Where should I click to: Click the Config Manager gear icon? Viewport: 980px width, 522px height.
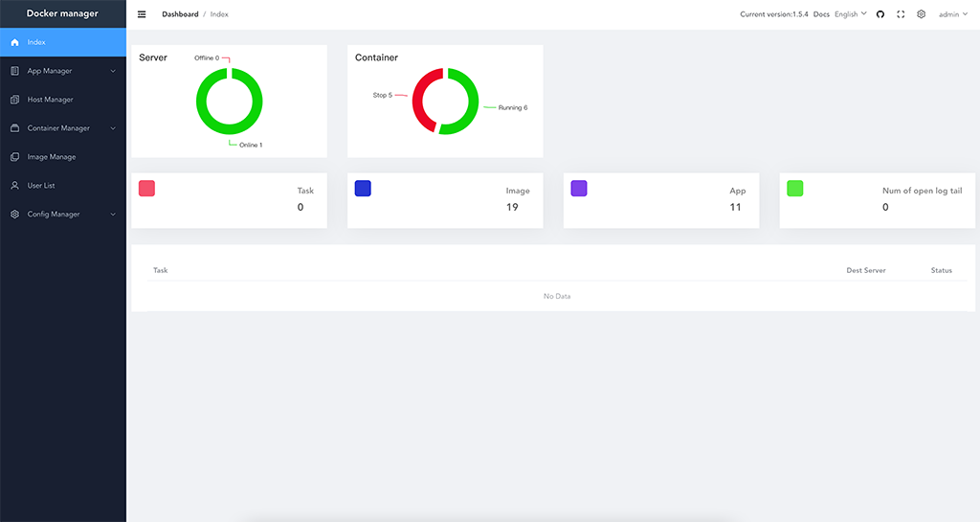(15, 214)
